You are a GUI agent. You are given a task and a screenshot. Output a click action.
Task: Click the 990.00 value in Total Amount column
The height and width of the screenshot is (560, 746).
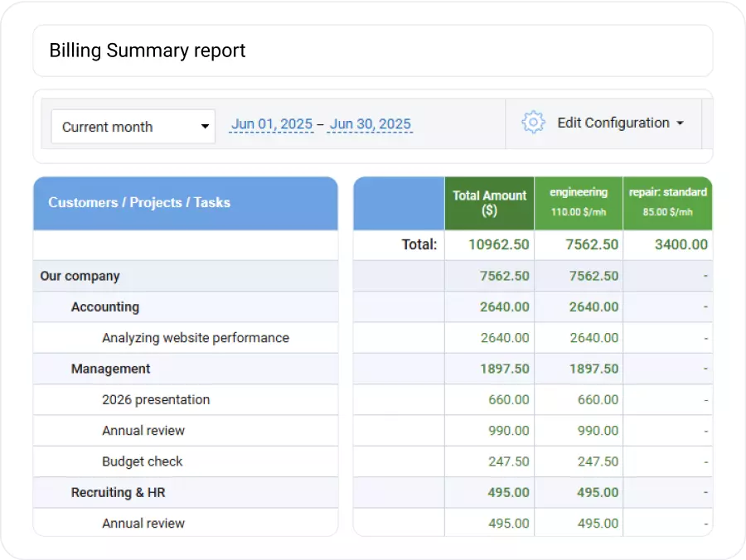coord(509,431)
